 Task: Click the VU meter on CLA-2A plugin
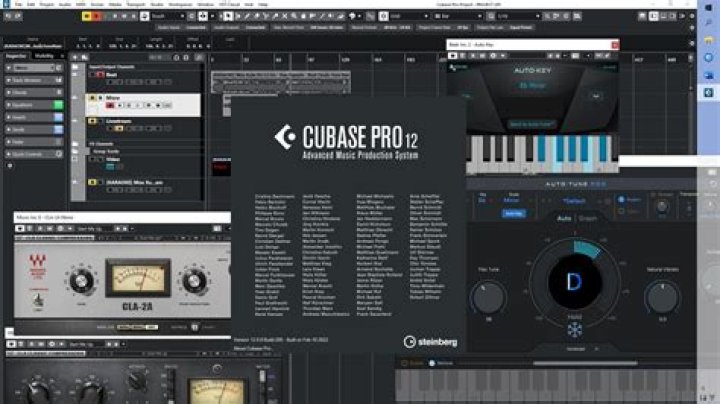click(x=138, y=278)
